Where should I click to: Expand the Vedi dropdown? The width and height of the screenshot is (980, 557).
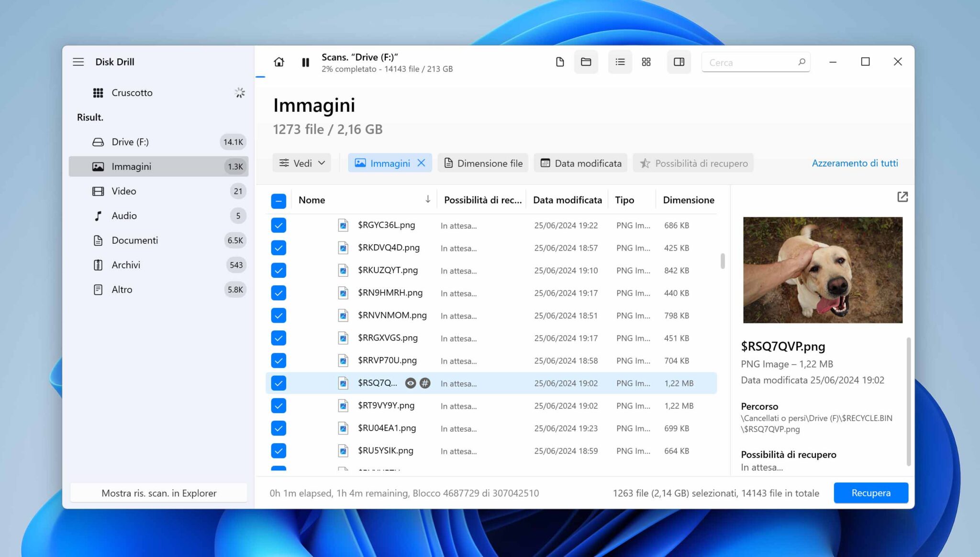click(x=302, y=163)
